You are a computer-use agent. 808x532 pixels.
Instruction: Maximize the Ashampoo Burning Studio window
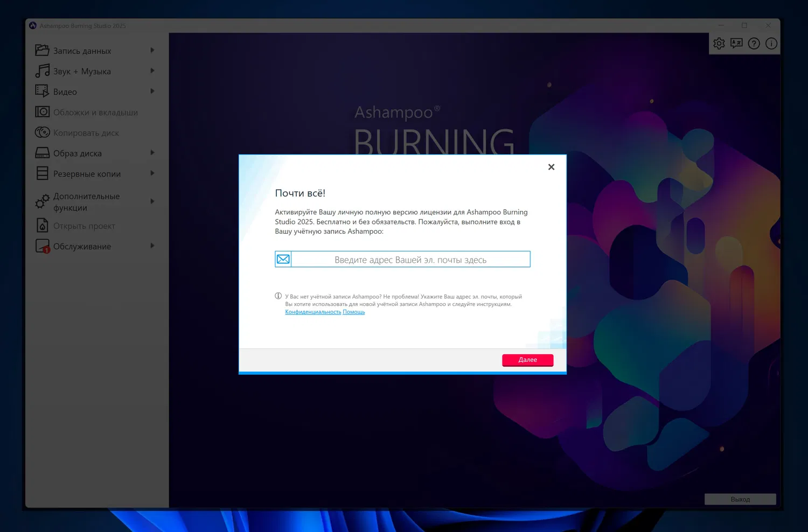coord(744,25)
